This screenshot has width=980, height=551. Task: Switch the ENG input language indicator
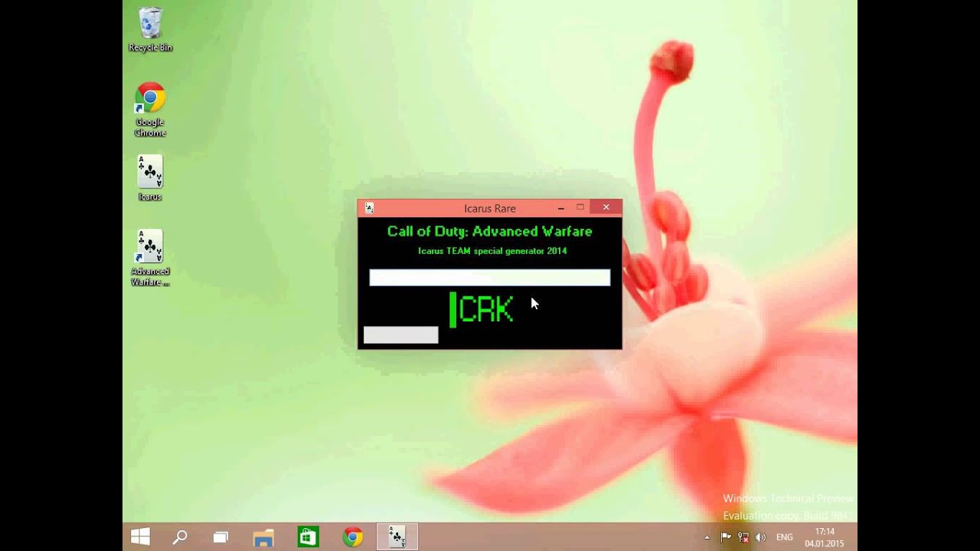[x=785, y=537]
